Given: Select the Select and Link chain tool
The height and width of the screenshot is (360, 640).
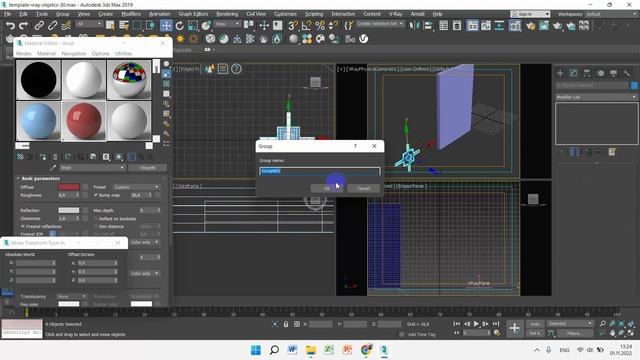Looking at the screenshot, I should coord(39,26).
